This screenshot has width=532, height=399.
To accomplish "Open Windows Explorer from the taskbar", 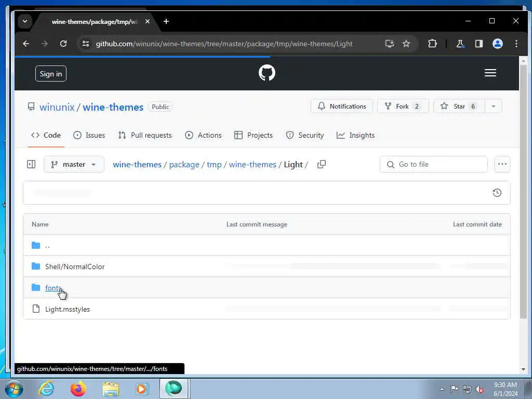I will [111, 389].
